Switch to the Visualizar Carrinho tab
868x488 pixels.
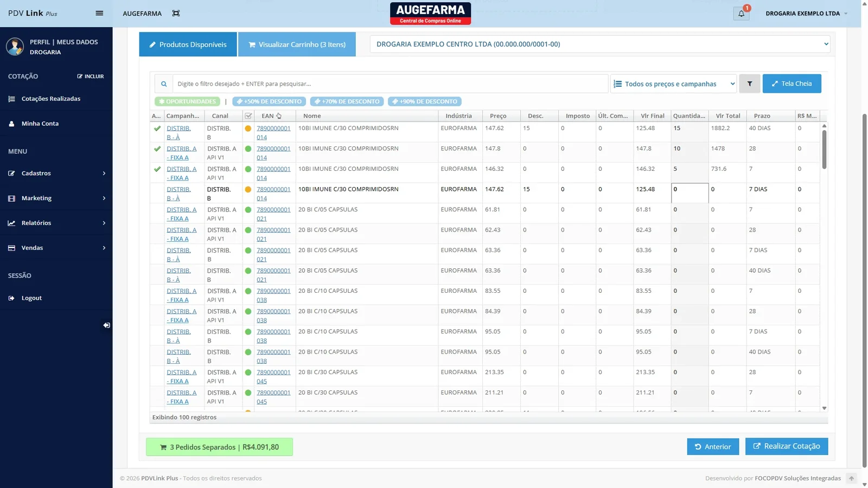coord(297,44)
